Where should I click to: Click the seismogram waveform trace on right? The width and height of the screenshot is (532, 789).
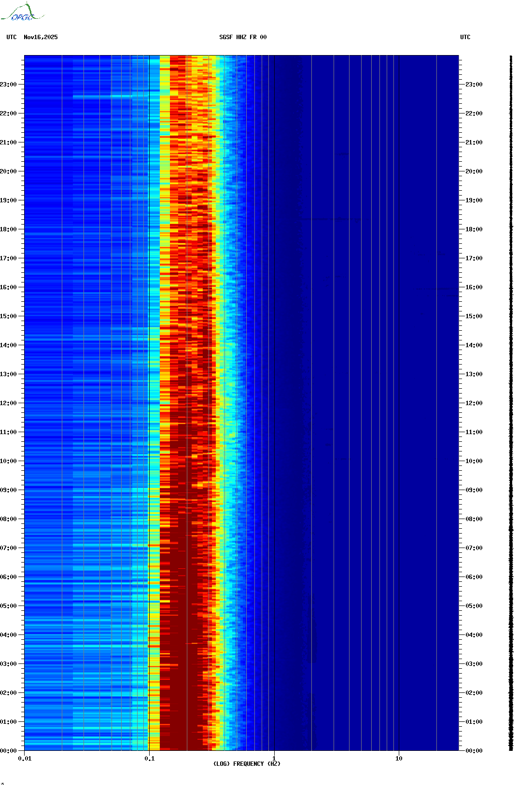pyautogui.click(x=511, y=403)
